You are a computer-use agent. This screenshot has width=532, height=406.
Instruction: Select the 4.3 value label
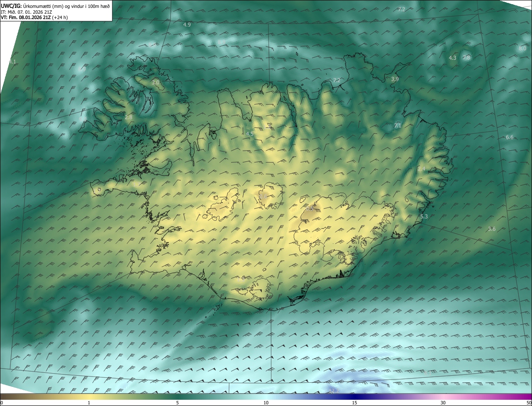[453, 58]
